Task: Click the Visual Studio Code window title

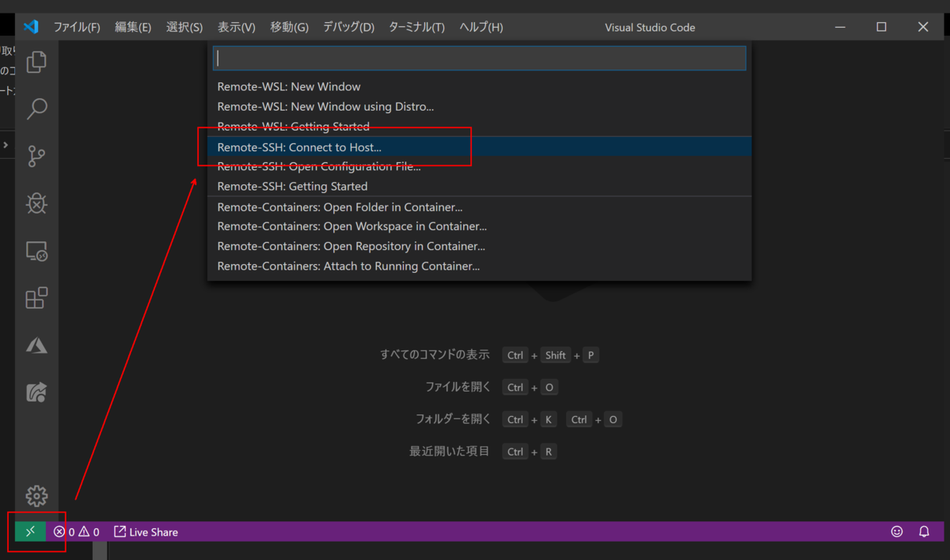Action: [x=650, y=27]
